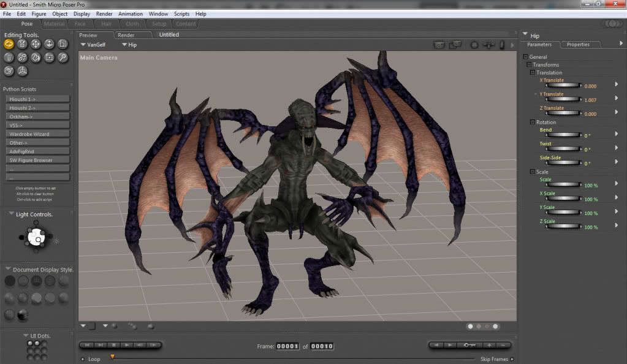Click the textured shaded display style sphere

23,315
